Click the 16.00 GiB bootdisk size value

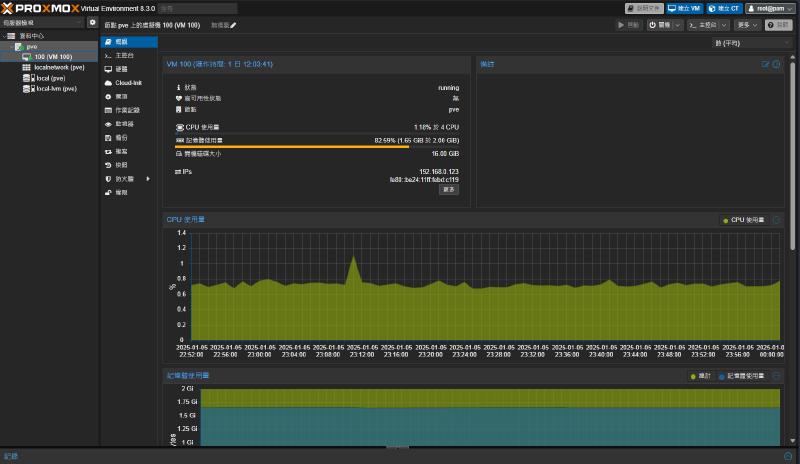click(x=445, y=154)
